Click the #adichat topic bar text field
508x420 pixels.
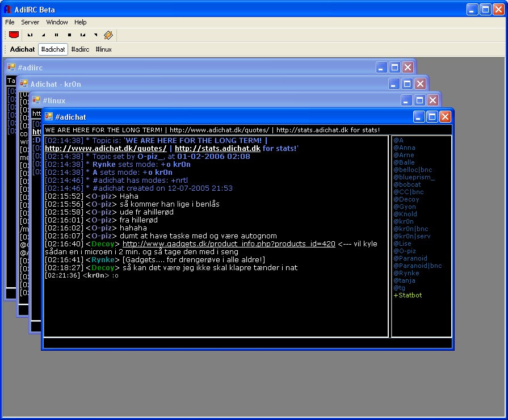[247, 130]
